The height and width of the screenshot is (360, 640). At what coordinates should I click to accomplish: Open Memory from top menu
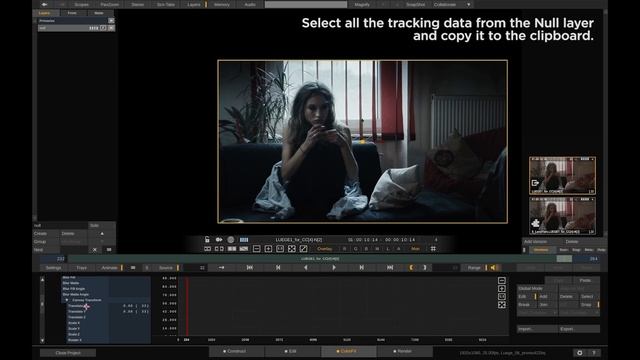point(222,4)
